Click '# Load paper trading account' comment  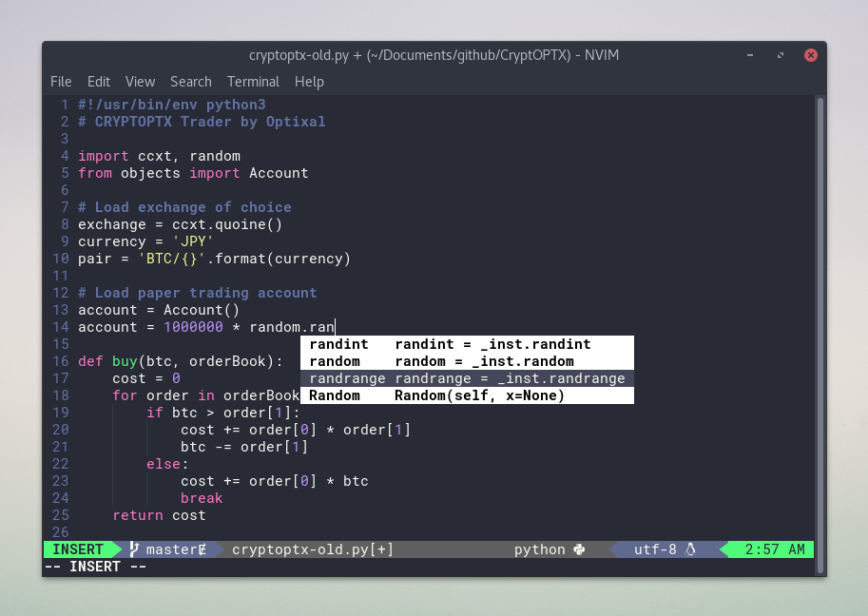coord(197,294)
